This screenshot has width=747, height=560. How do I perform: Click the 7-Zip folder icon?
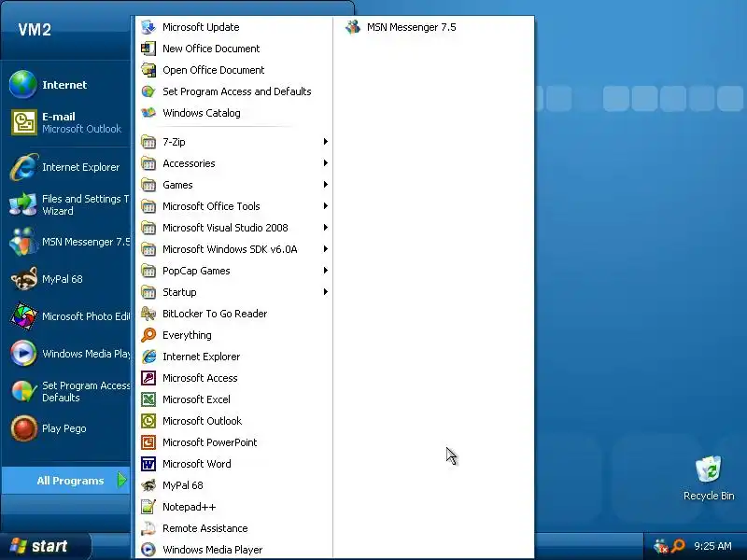coord(148,142)
